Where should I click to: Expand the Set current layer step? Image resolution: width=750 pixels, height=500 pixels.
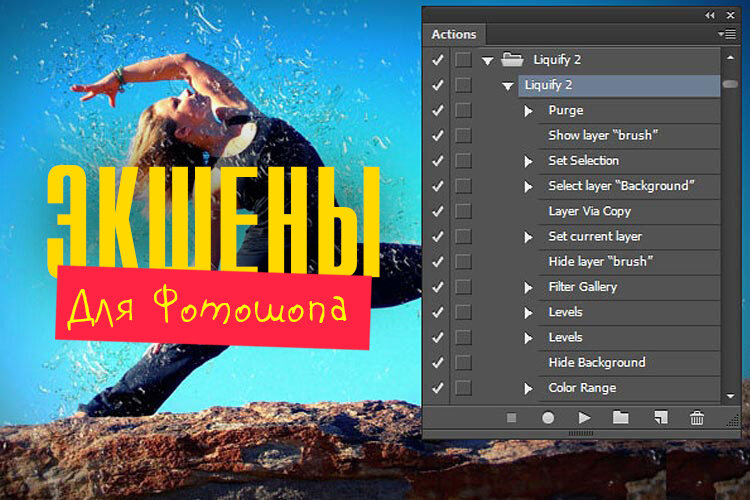[x=528, y=237]
